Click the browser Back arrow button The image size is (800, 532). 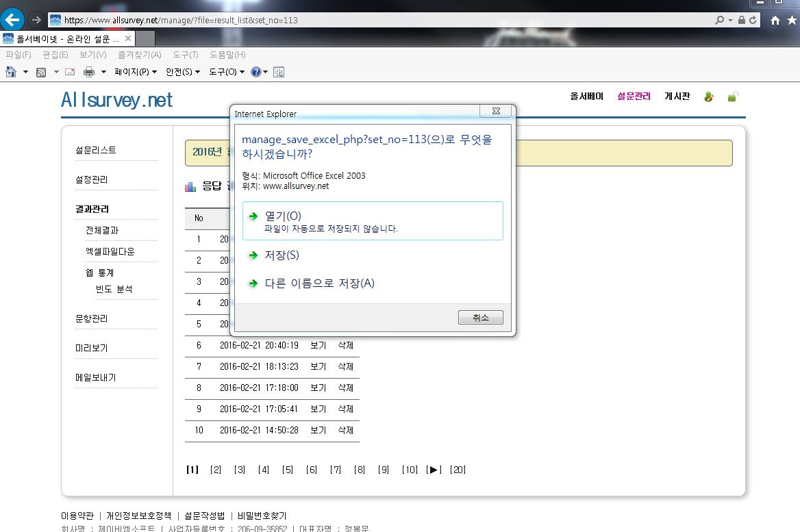[x=13, y=20]
